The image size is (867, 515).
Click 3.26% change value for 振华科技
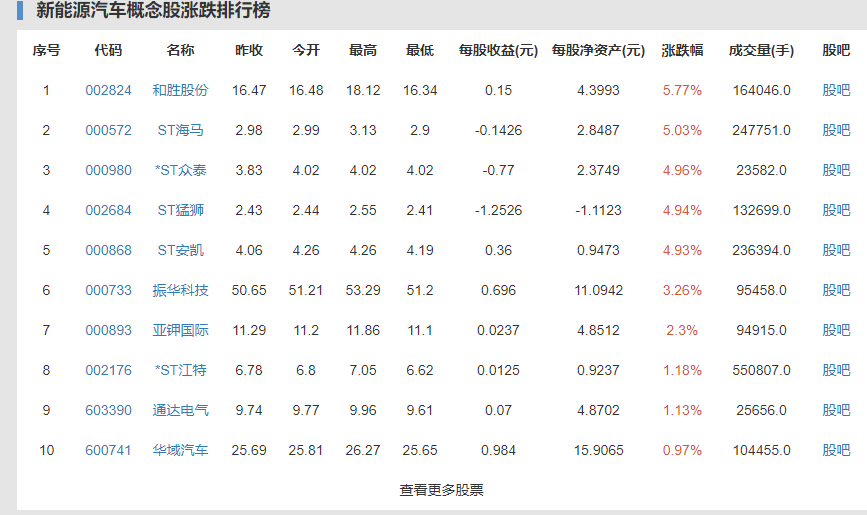point(682,290)
